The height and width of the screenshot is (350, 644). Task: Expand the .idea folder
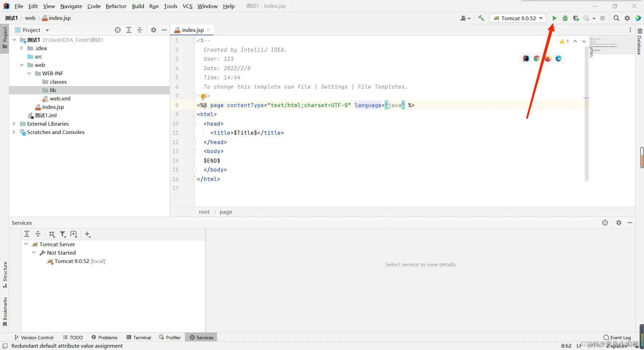tap(21, 48)
